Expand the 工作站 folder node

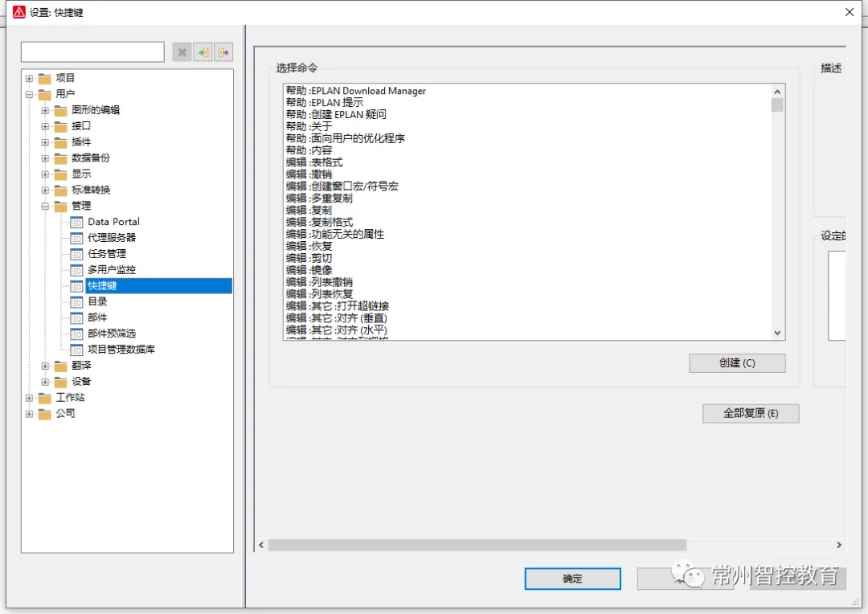[x=30, y=398]
